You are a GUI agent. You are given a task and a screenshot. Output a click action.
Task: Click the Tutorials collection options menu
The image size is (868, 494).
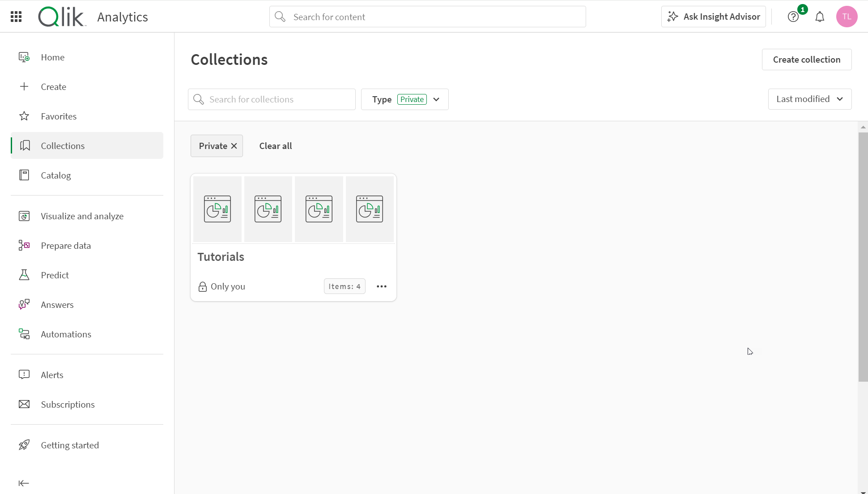point(382,286)
